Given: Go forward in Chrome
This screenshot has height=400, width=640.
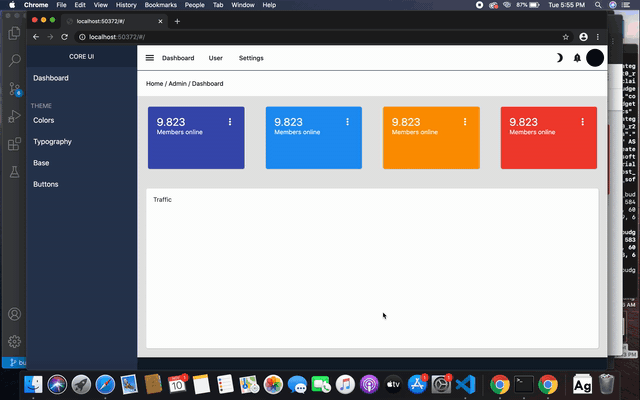Looking at the screenshot, I should point(50,37).
